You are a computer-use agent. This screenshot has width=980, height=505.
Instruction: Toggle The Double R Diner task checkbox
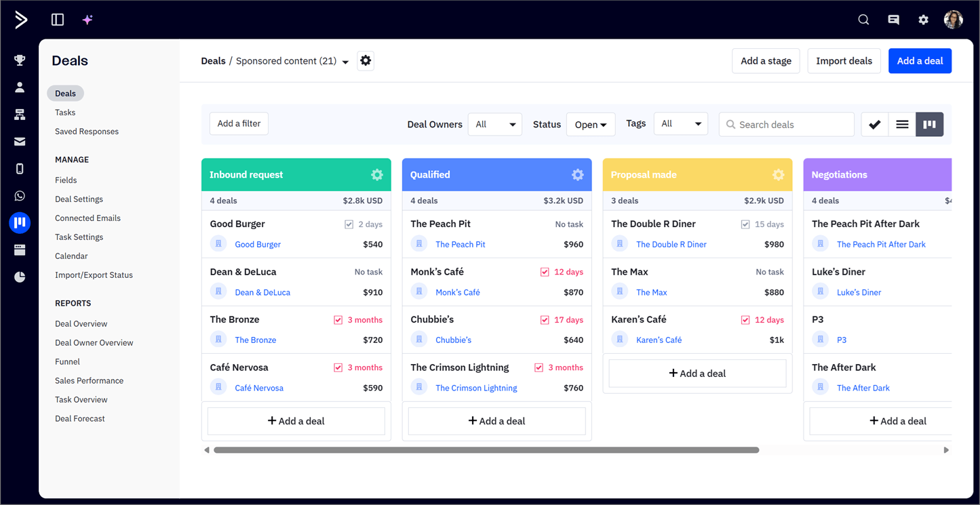745,224
